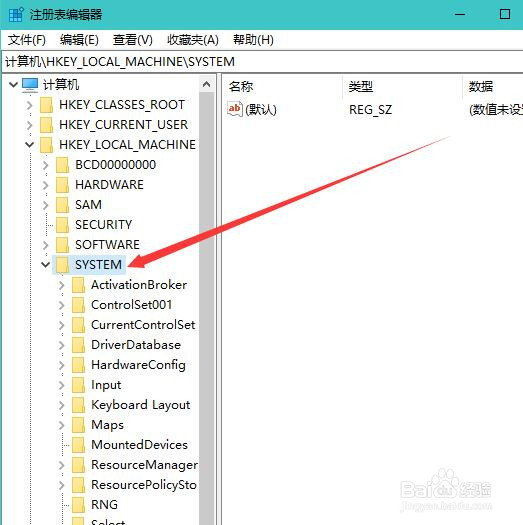Click the computer icon at tree root
523x525 pixels.
pos(30,85)
